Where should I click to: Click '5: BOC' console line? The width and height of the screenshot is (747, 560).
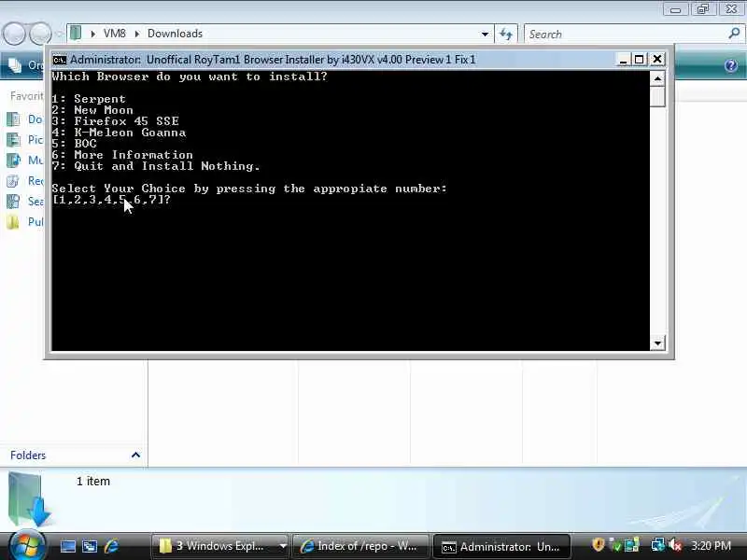(x=75, y=144)
